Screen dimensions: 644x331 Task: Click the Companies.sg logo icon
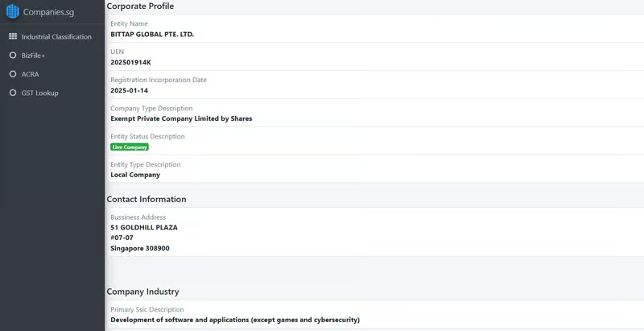point(13,11)
